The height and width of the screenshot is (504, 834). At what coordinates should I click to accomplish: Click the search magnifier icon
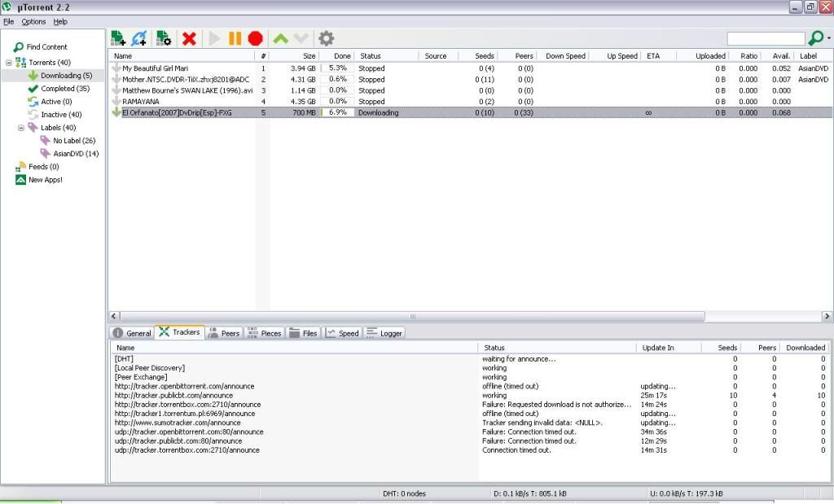pos(815,37)
